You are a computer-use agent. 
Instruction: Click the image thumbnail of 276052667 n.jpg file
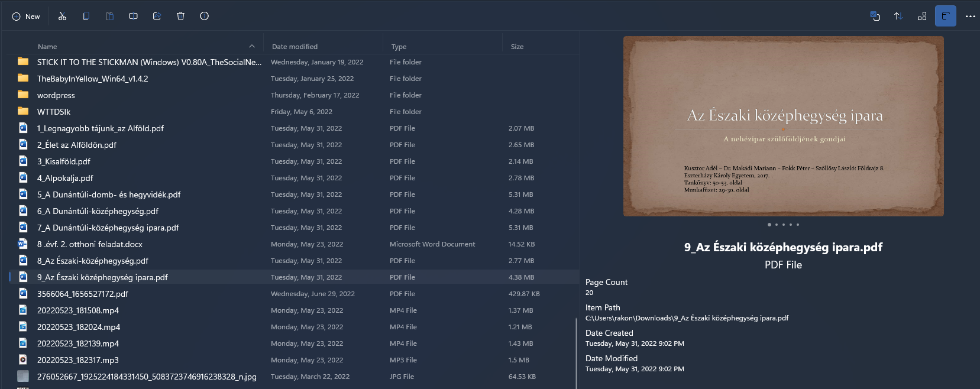tap(23, 376)
